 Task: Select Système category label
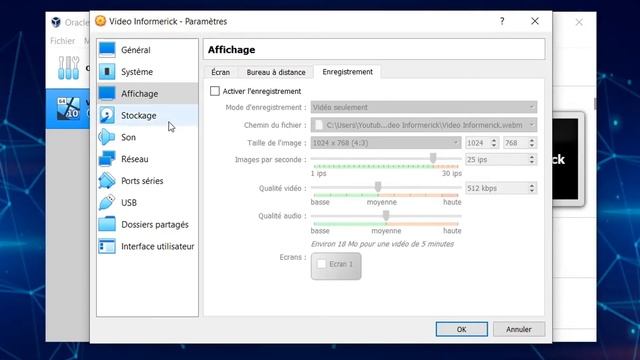click(x=137, y=72)
